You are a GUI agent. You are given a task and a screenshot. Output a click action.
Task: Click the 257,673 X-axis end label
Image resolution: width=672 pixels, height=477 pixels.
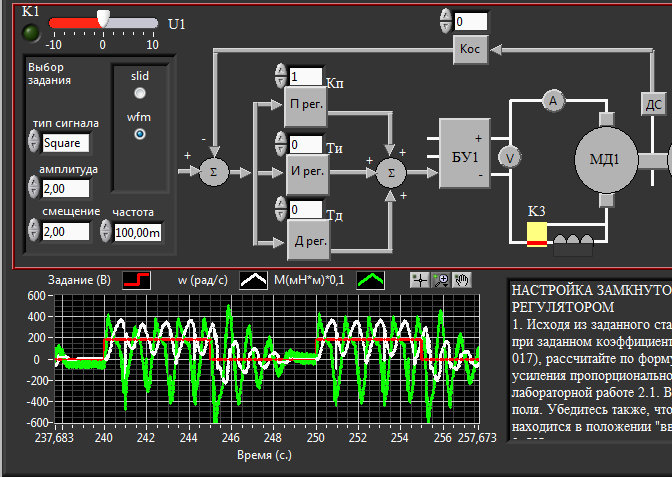tap(477, 438)
